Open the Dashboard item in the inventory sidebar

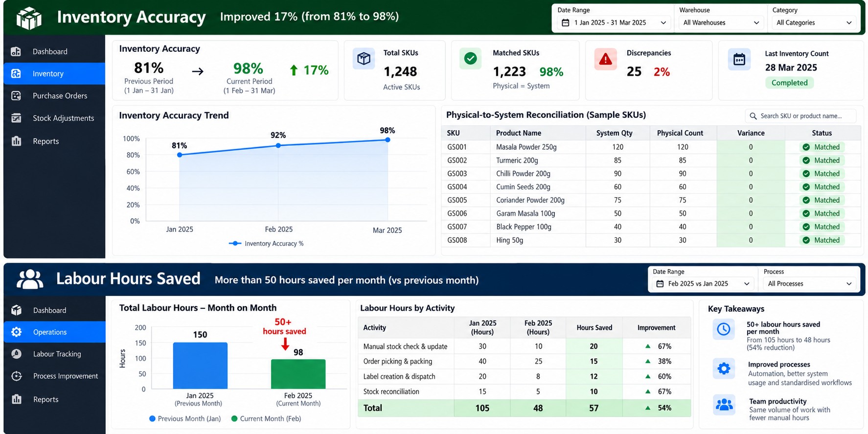click(54, 51)
